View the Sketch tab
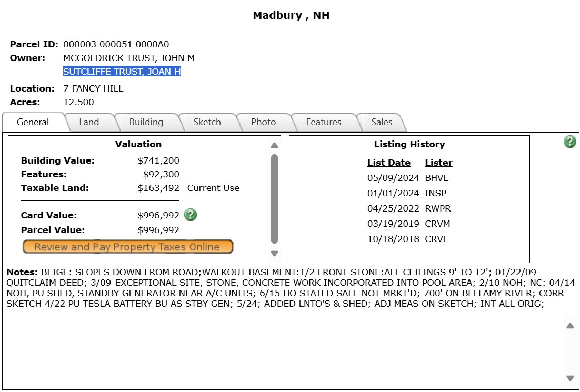Image resolution: width=580 pixels, height=392 pixels. 207,122
